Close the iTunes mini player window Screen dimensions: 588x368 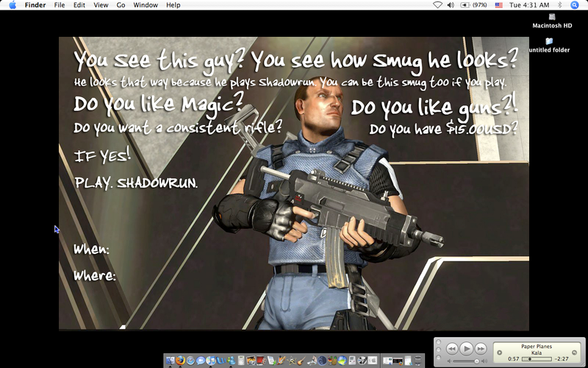pyautogui.click(x=438, y=342)
